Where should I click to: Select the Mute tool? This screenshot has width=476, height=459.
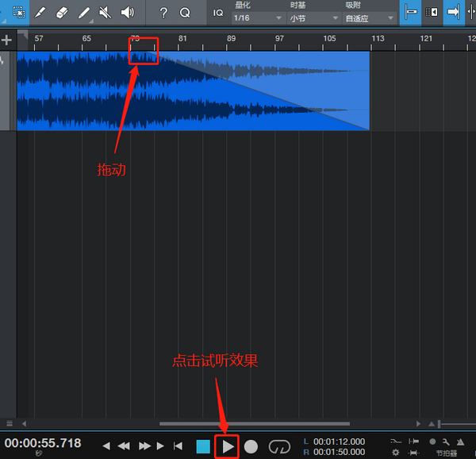(x=105, y=13)
